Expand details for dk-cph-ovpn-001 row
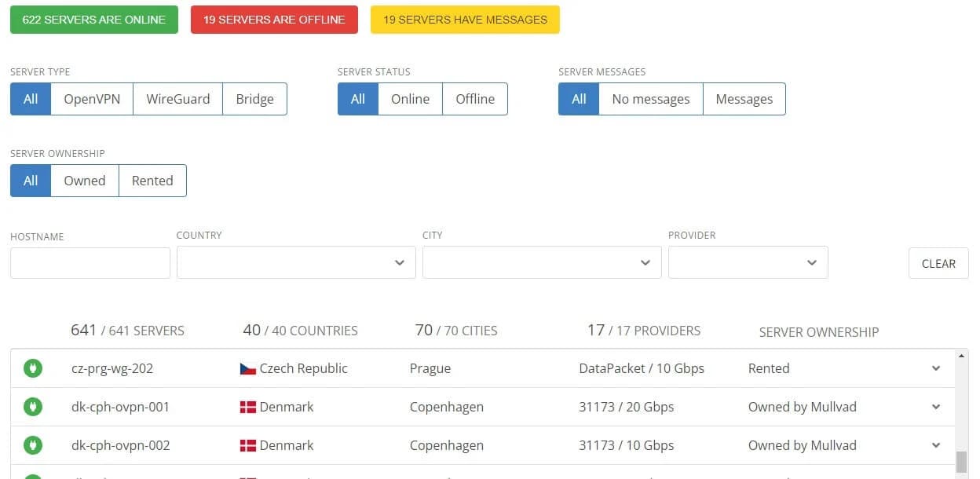The image size is (980, 479). (936, 407)
